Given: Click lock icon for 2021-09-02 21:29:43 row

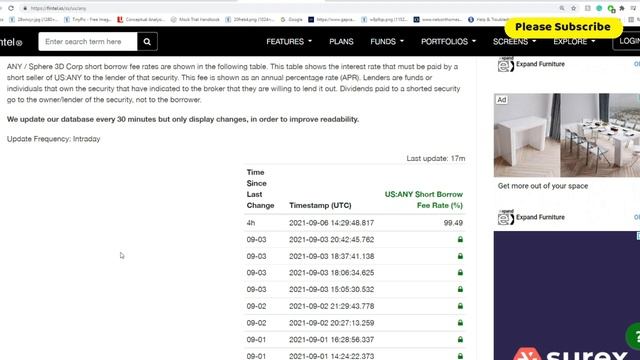Looking at the screenshot, I should pyautogui.click(x=460, y=306).
